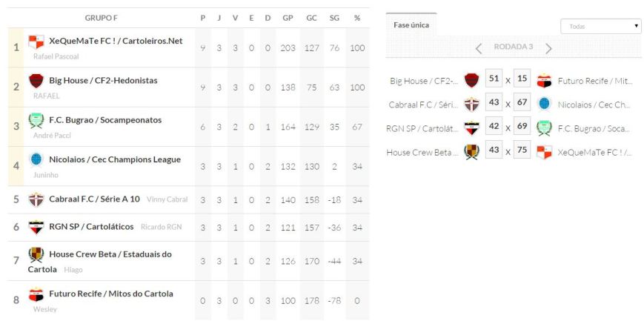Click the Cabraal F.C crest in standings
The width and height of the screenshot is (644, 321).
pyautogui.click(x=36, y=199)
